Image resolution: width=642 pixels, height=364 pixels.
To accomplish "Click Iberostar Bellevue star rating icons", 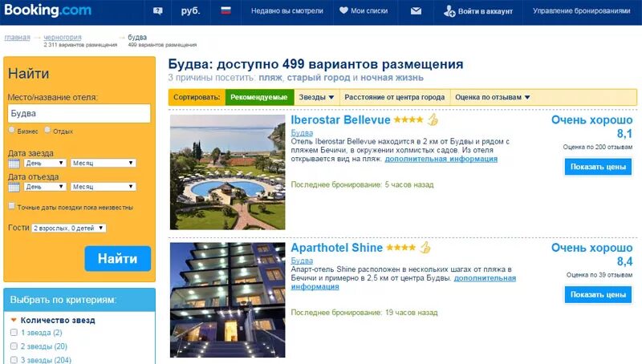I will coord(408,119).
